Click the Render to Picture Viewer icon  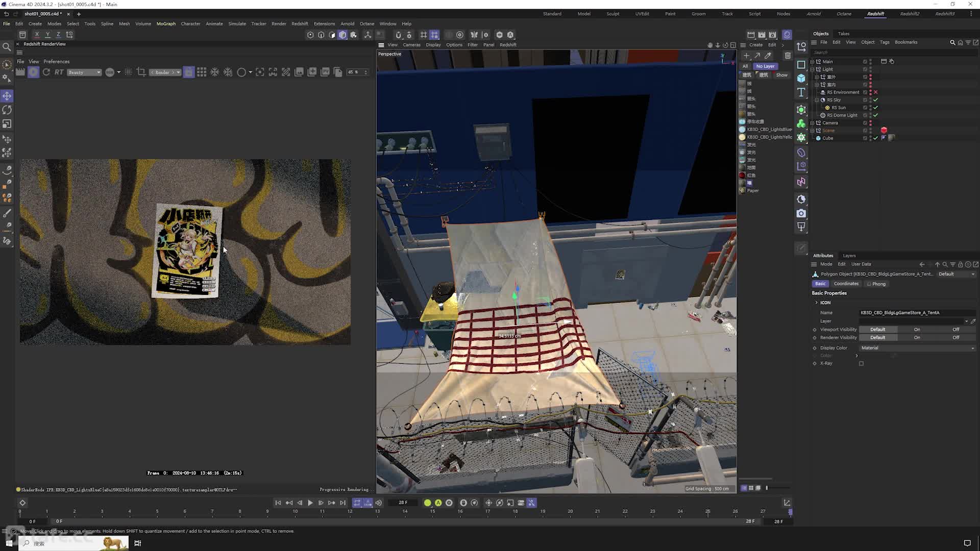(x=762, y=35)
